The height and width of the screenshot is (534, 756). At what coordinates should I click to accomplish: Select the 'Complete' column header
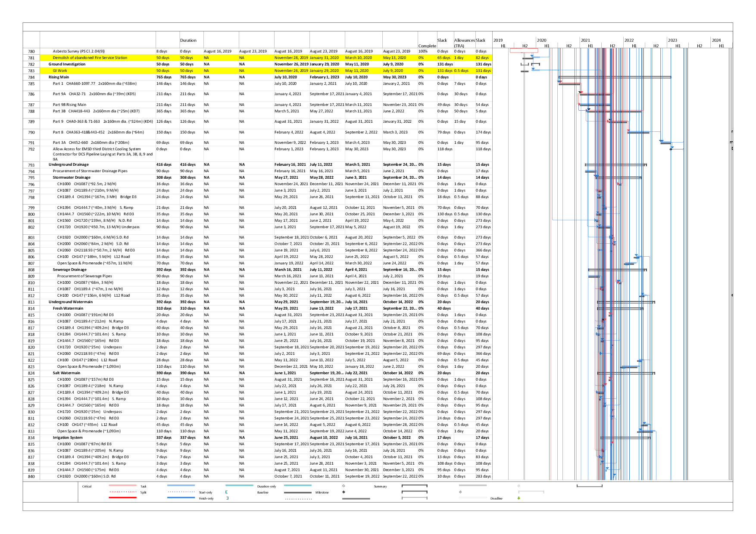point(427,46)
